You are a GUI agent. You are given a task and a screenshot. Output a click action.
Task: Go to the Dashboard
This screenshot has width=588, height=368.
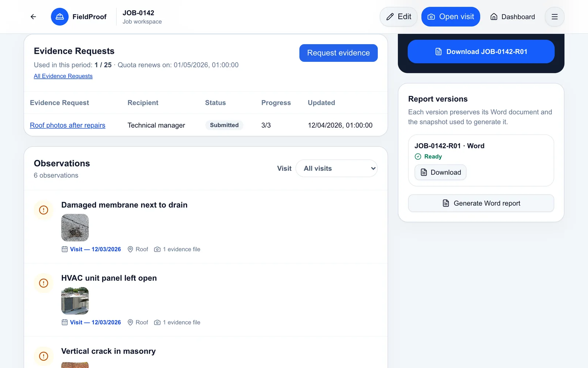tap(513, 17)
